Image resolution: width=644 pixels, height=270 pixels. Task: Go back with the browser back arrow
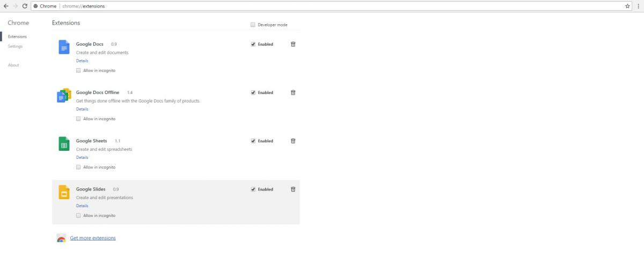coord(5,6)
